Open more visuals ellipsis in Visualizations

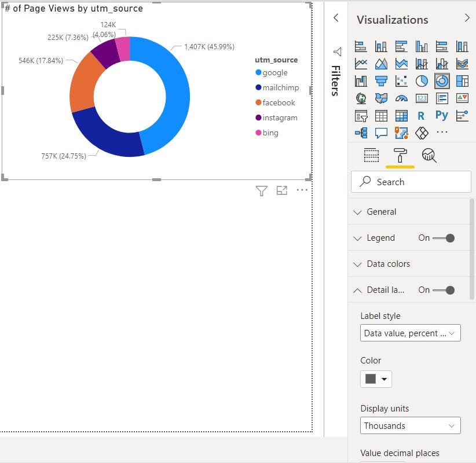pyautogui.click(x=442, y=132)
